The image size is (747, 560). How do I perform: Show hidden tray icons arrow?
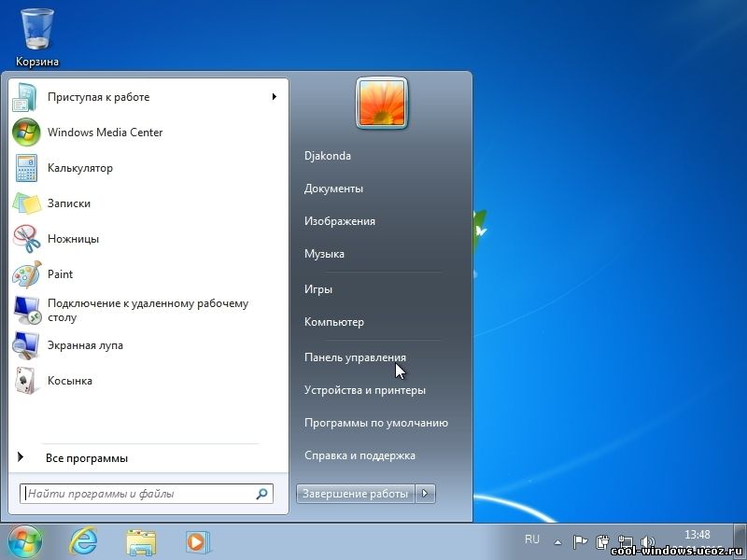coord(557,542)
